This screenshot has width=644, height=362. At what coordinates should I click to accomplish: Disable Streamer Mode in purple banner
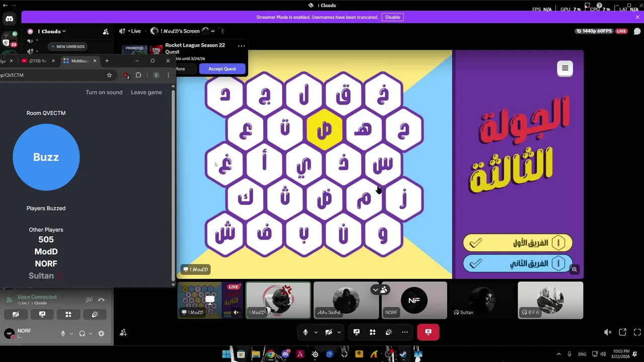392,17
